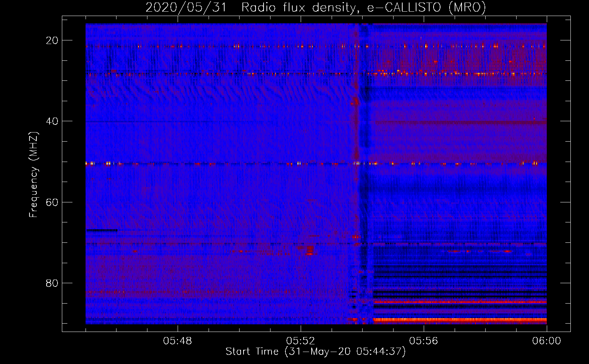Click the Start Time axis label

point(316,352)
